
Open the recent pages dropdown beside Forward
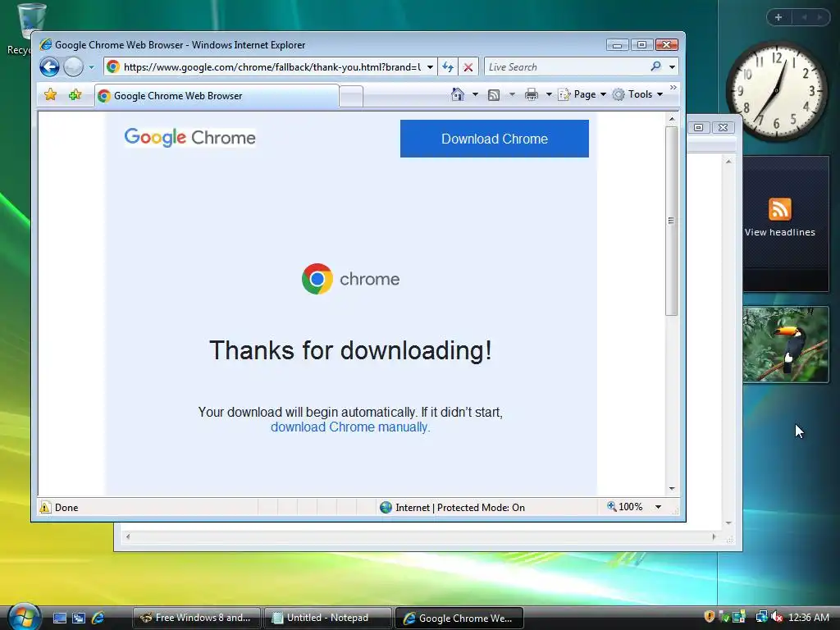click(x=92, y=67)
